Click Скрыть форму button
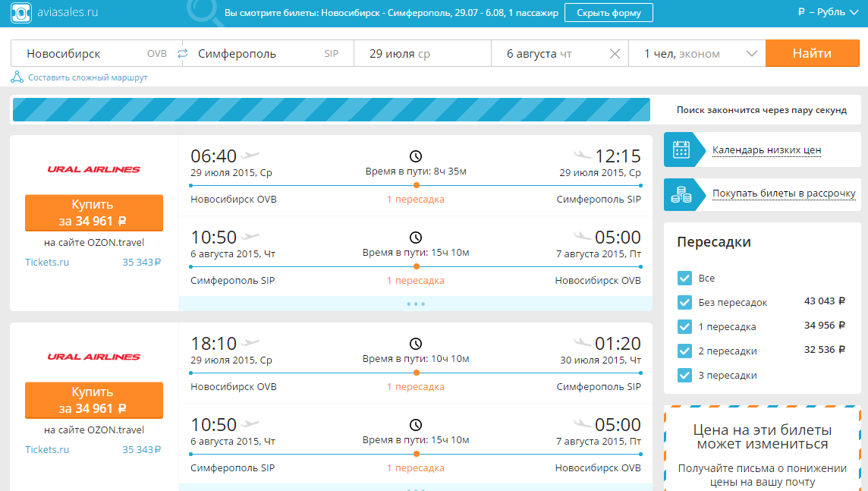The image size is (868, 491). click(x=609, y=13)
